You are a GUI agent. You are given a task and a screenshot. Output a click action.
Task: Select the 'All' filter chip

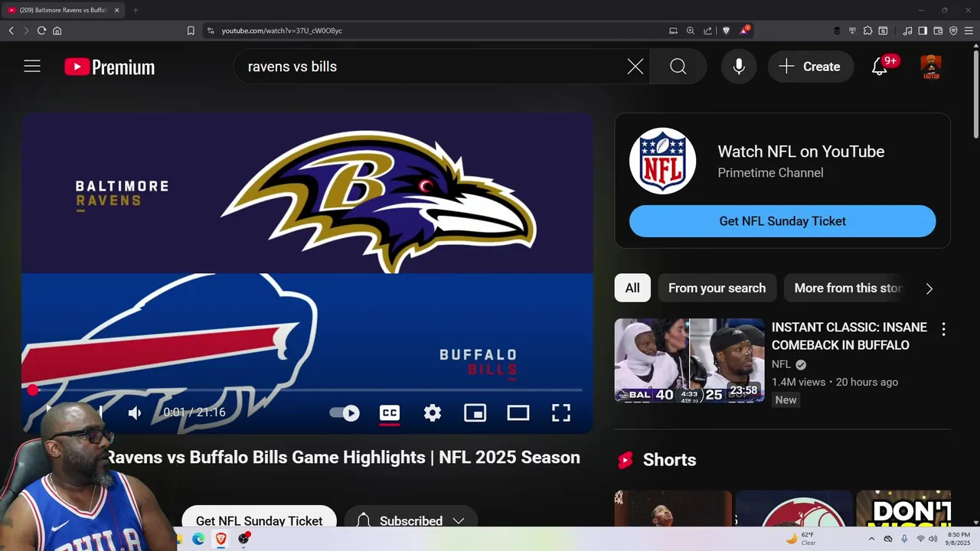click(632, 288)
